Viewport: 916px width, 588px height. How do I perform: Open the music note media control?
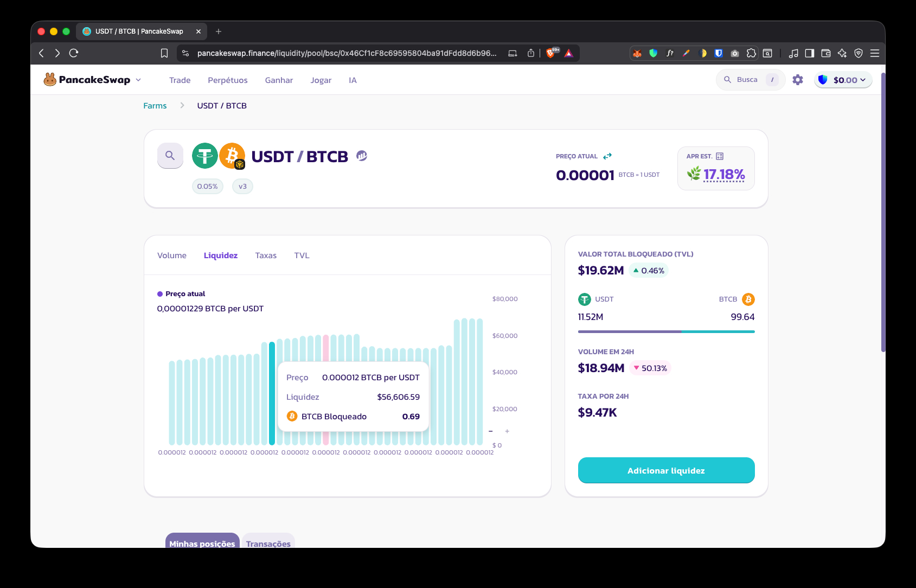[x=793, y=53]
